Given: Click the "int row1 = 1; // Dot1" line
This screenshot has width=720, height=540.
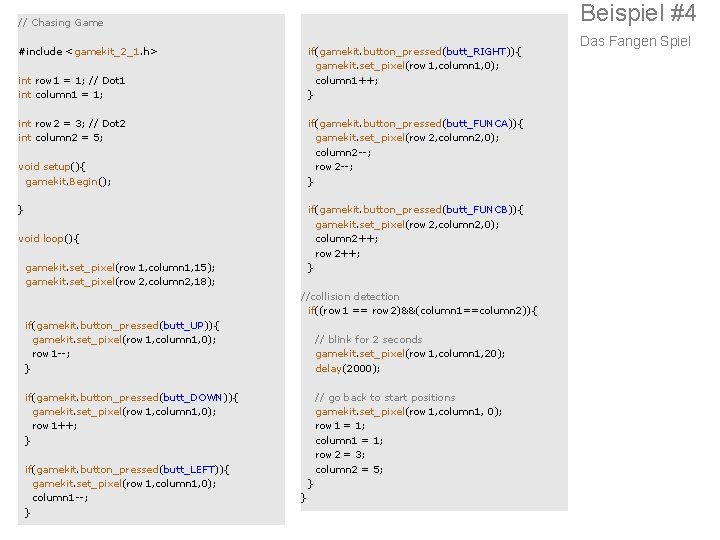Looking at the screenshot, I should click(x=71, y=80).
